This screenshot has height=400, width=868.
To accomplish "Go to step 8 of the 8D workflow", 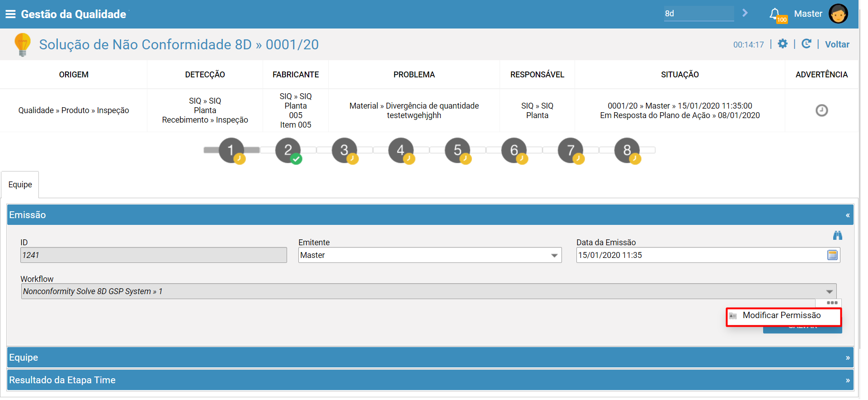I will click(x=627, y=150).
